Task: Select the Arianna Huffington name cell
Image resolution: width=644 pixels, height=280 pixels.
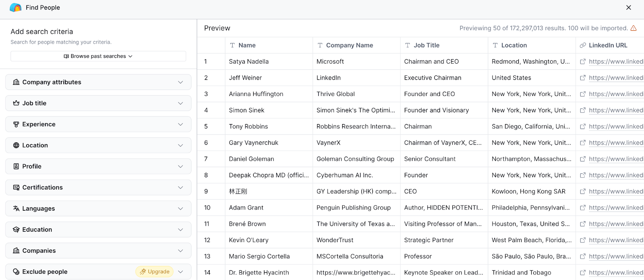Action: (256, 94)
